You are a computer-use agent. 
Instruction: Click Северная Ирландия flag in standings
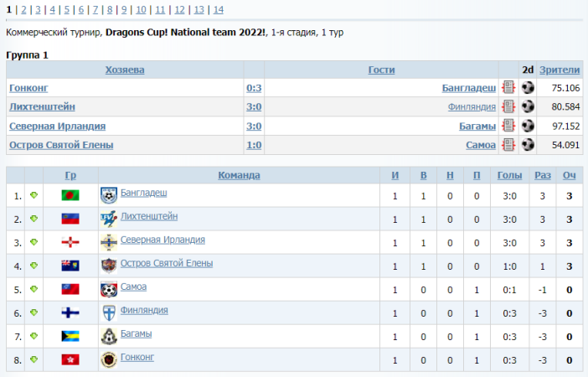(70, 243)
